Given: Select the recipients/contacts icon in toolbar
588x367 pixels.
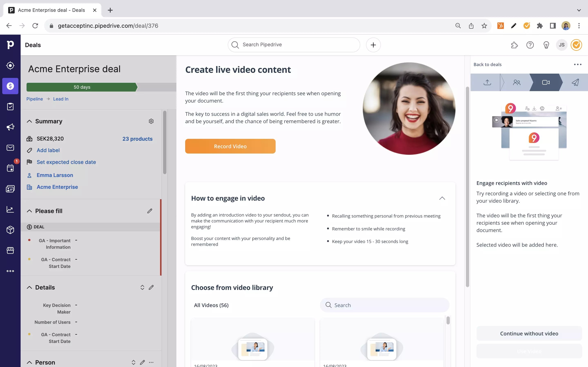Looking at the screenshot, I should (516, 82).
